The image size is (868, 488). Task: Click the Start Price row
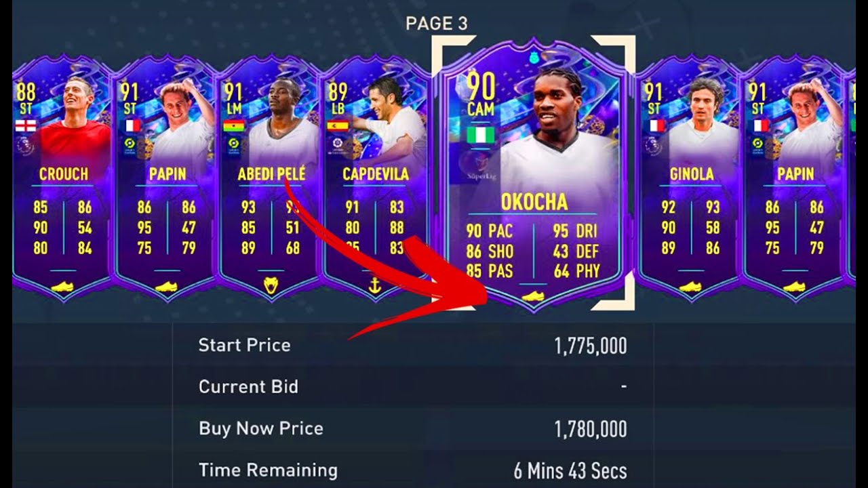pos(412,346)
